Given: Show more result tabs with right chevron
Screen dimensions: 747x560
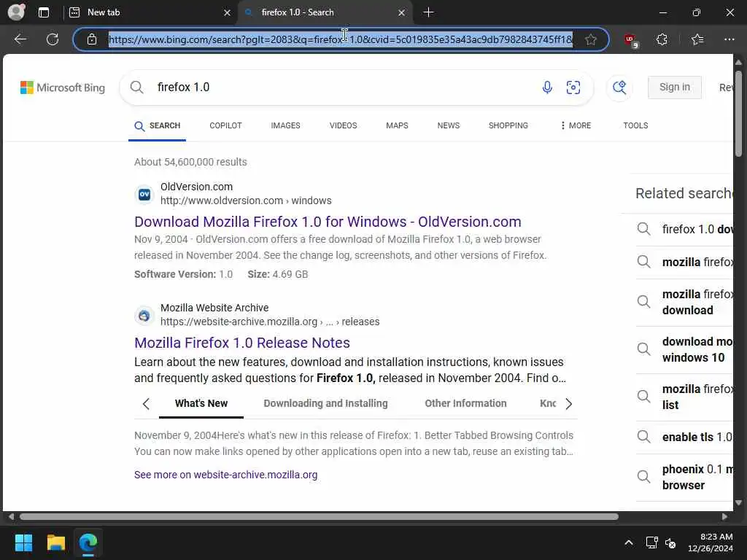Looking at the screenshot, I should click(x=568, y=404).
